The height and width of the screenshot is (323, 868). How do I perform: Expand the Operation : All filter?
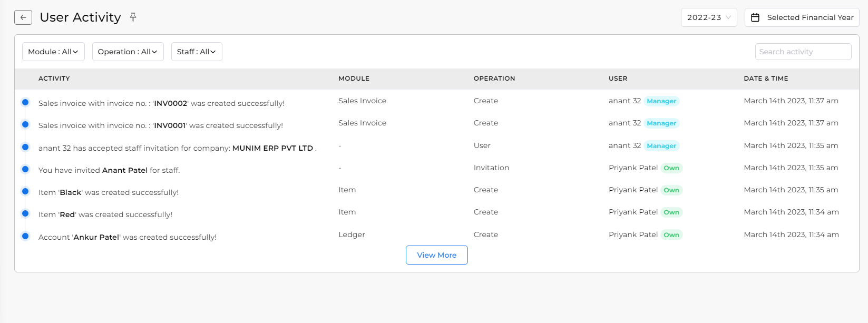point(128,52)
